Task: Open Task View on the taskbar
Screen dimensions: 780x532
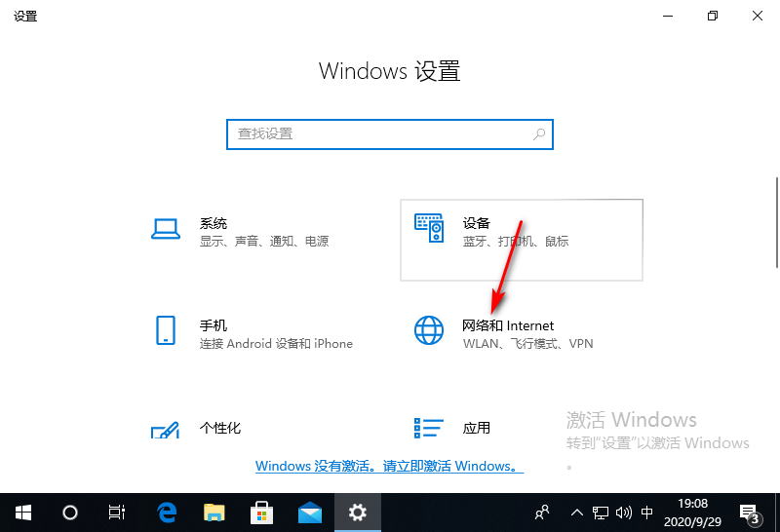Action: pos(116,513)
